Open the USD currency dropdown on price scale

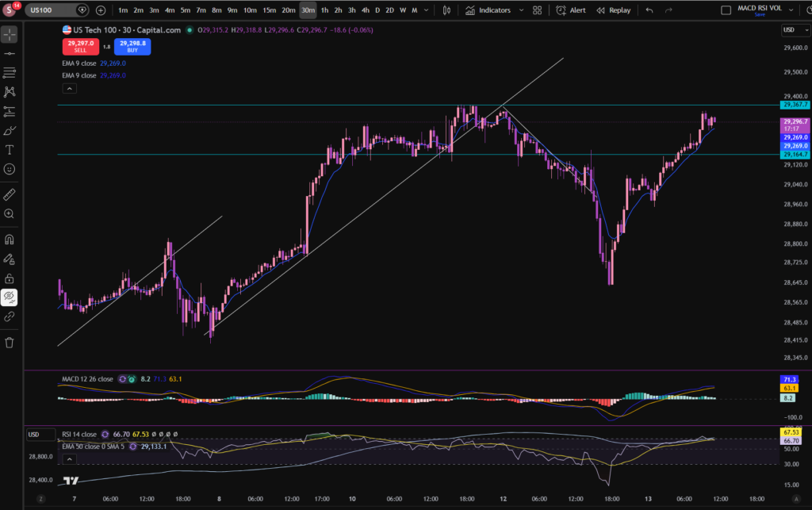795,30
